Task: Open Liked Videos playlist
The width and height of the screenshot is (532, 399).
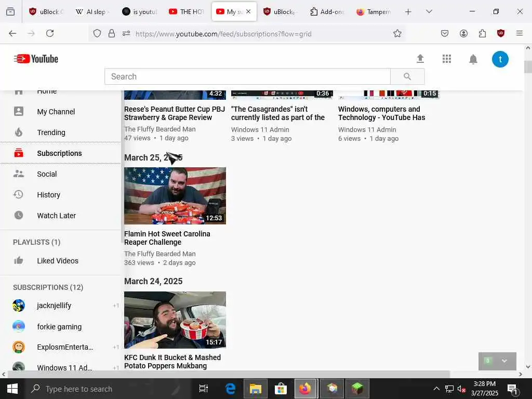Action: (60, 261)
